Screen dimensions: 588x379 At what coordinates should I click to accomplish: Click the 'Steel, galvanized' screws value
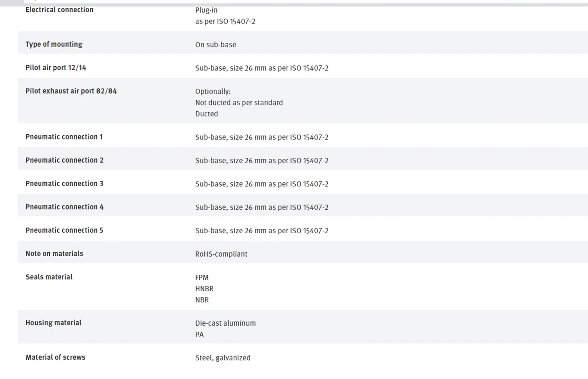click(223, 358)
